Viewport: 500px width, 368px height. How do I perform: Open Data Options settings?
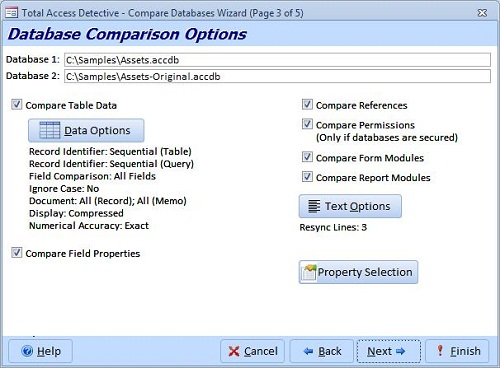click(86, 130)
